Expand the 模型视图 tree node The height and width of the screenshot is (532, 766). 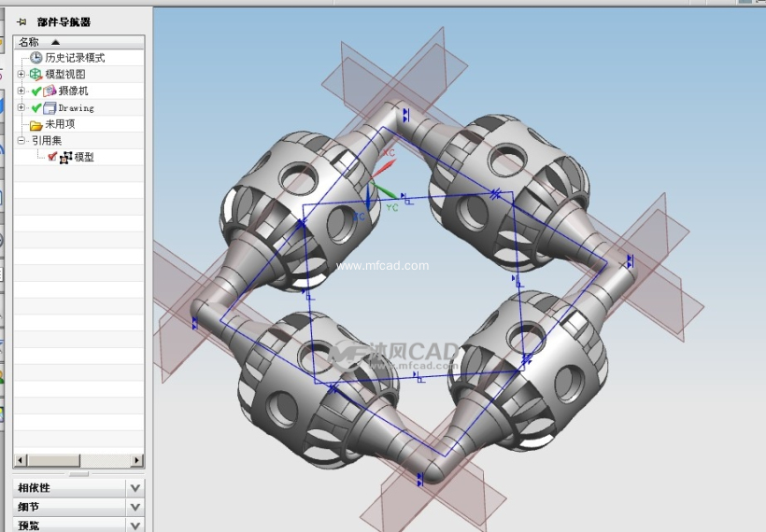[x=21, y=75]
